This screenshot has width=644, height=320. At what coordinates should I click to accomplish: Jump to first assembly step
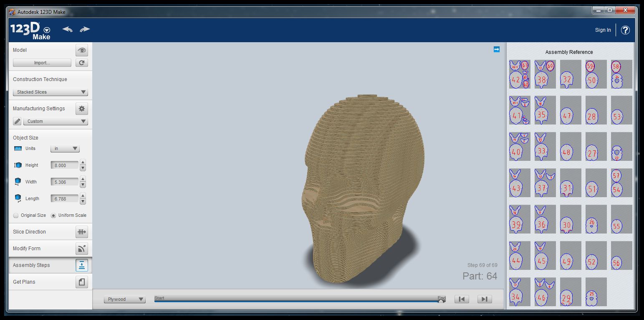tap(462, 299)
